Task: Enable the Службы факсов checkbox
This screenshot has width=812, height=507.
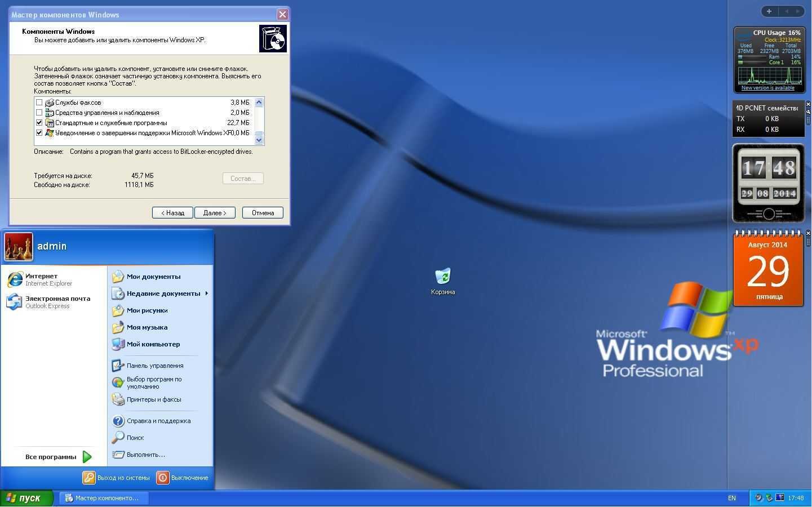Action: (x=39, y=103)
